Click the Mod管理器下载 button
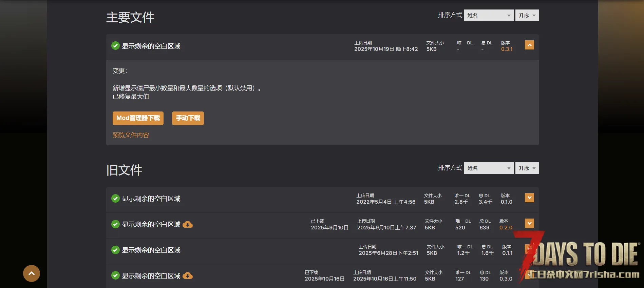 click(138, 118)
